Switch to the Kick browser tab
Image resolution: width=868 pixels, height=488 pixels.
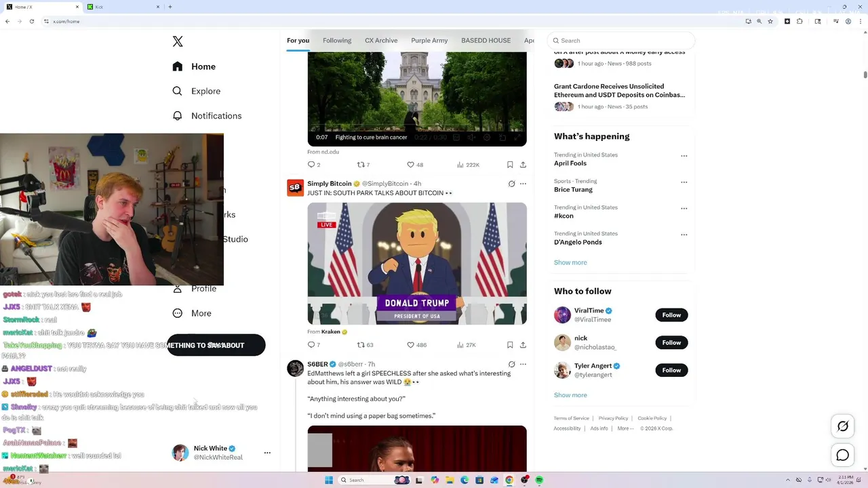122,7
